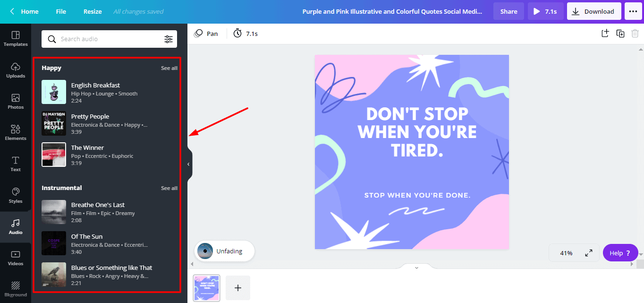The height and width of the screenshot is (303, 644).
Task: Click the Add page icon in top toolbar
Action: coord(605,34)
